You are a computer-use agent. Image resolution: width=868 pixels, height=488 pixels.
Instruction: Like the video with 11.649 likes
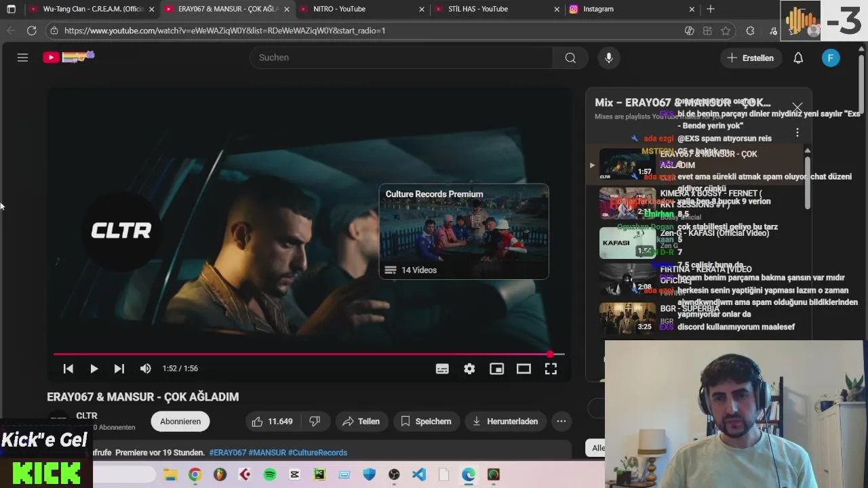pos(273,422)
